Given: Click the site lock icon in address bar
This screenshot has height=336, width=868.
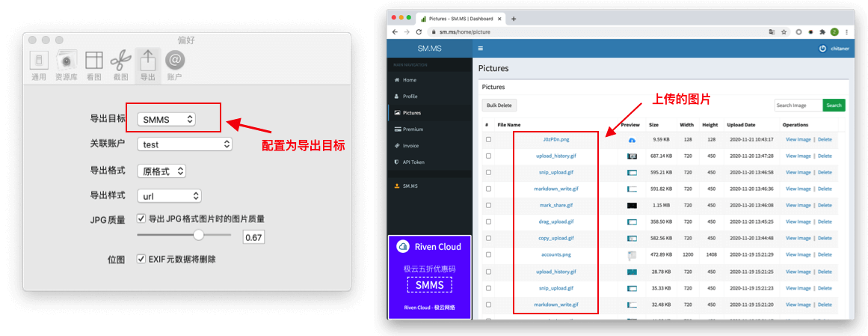Looking at the screenshot, I should click(x=434, y=32).
